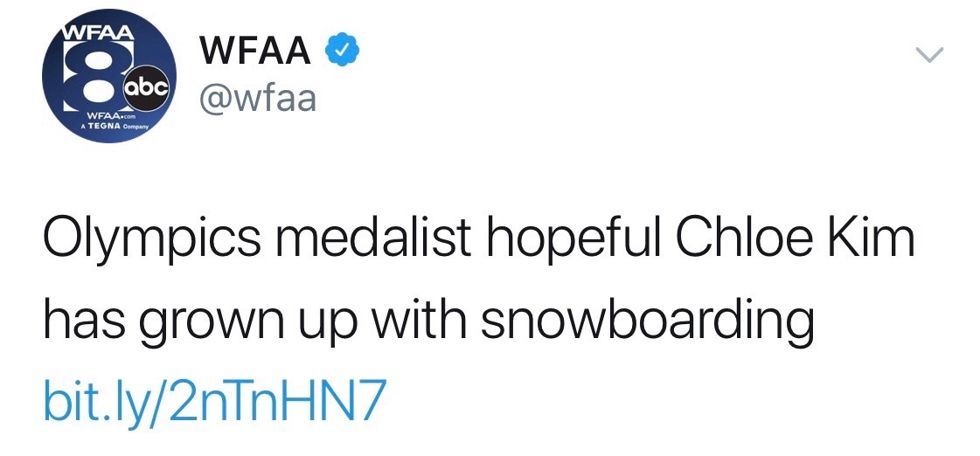Screen dimensions: 980x456
Task: Open the tweet options chevron menu
Action: (x=929, y=55)
